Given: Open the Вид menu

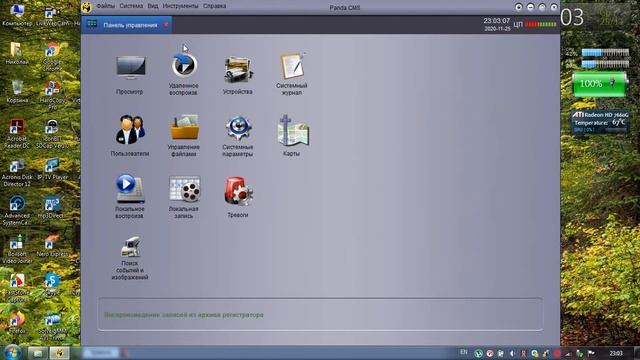Looking at the screenshot, I should click(x=153, y=6).
